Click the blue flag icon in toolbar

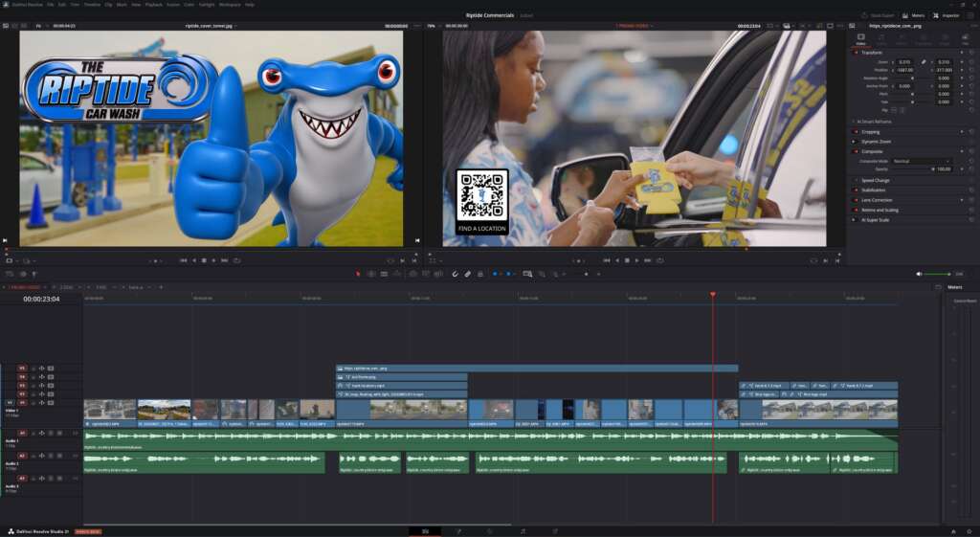pyautogui.click(x=495, y=274)
